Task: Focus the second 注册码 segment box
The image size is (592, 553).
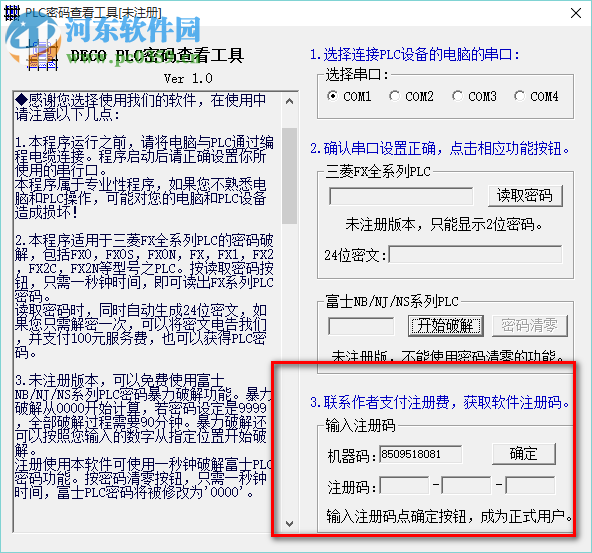Action: click(x=466, y=485)
